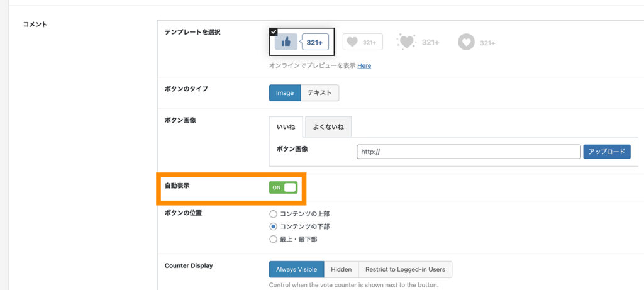Viewport: 644px width, 290px height.
Task: Select the thumbs-up template icon
Action: (286, 42)
